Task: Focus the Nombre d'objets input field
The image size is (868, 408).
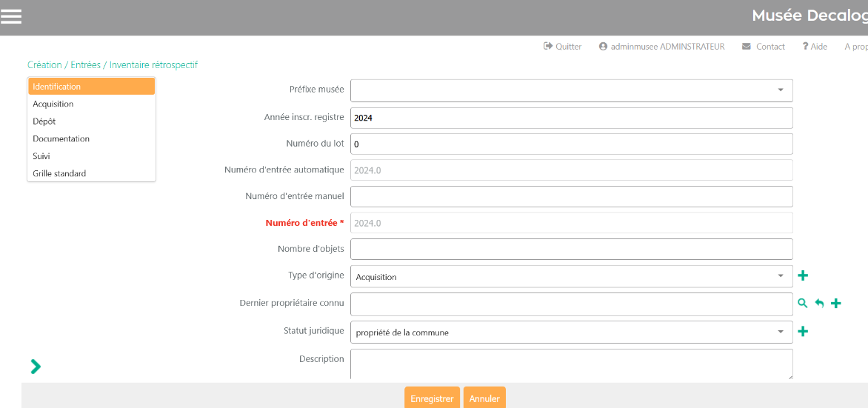Action: tap(571, 249)
